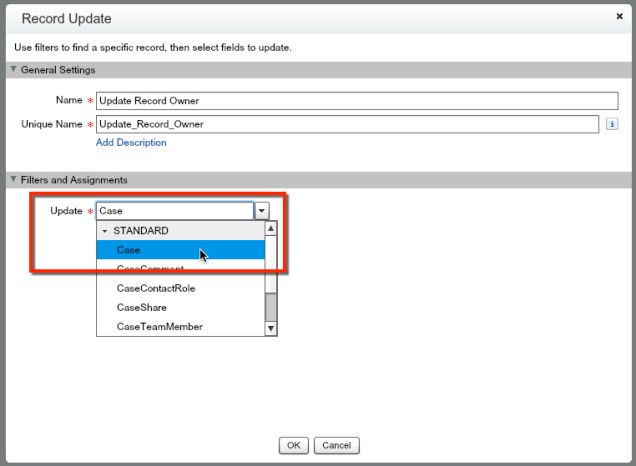Image resolution: width=636 pixels, height=466 pixels.
Task: Select CaseComment from the object list
Action: click(150, 269)
